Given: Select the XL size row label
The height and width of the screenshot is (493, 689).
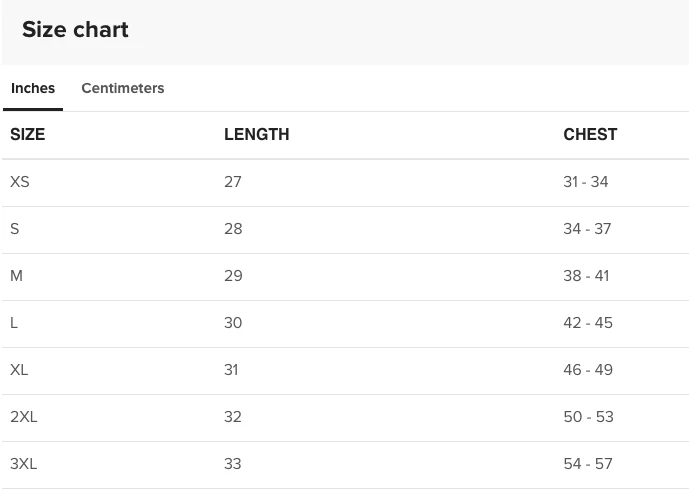Looking at the screenshot, I should 19,370.
